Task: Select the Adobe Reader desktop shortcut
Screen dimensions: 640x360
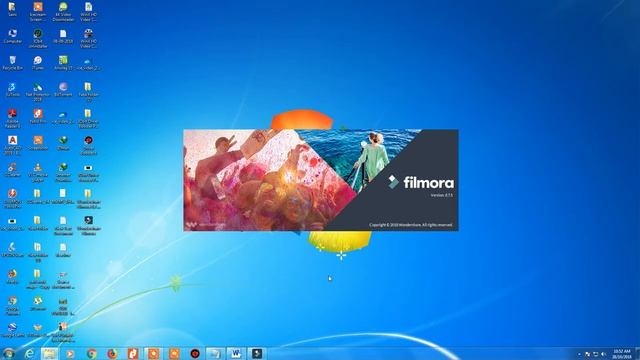Action: point(12,118)
